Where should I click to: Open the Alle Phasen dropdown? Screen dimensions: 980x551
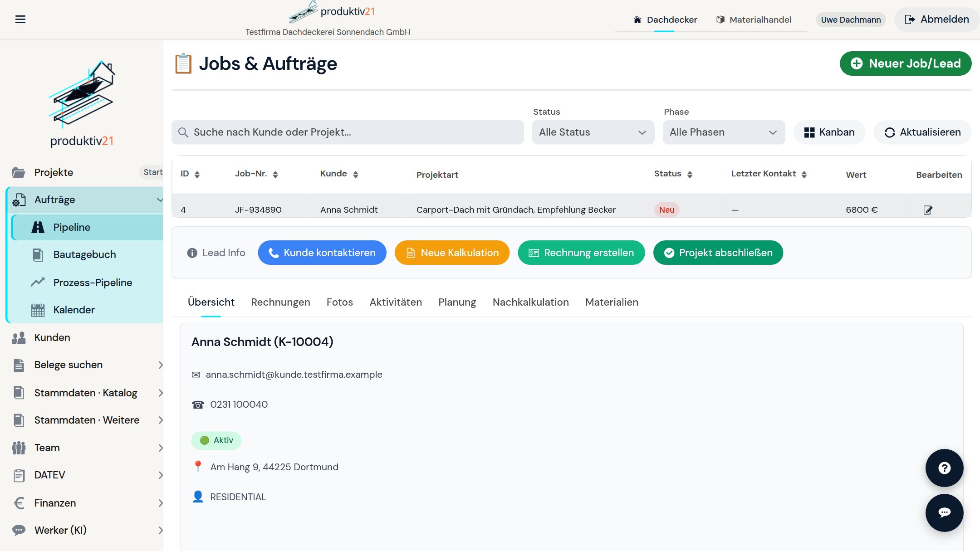(724, 132)
